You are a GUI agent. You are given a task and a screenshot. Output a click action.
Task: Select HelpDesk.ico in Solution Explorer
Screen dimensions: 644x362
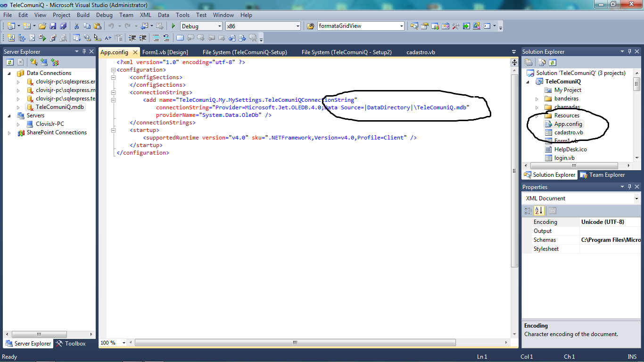570,149
